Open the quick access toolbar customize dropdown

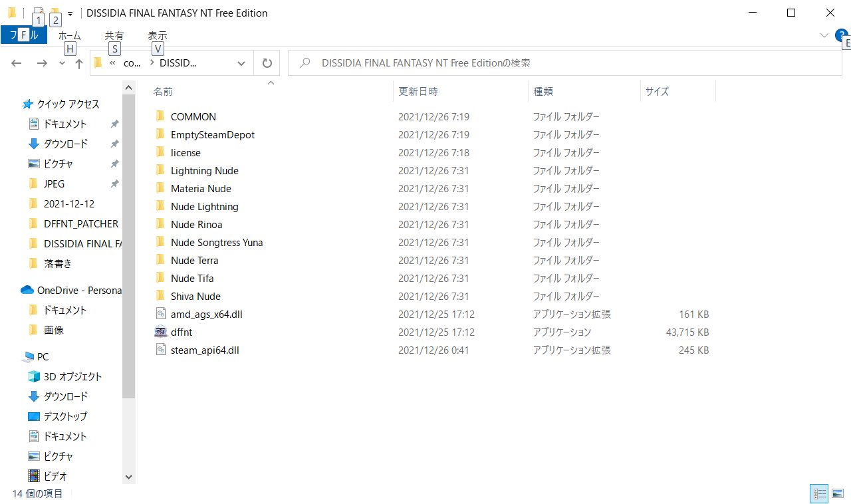click(70, 13)
